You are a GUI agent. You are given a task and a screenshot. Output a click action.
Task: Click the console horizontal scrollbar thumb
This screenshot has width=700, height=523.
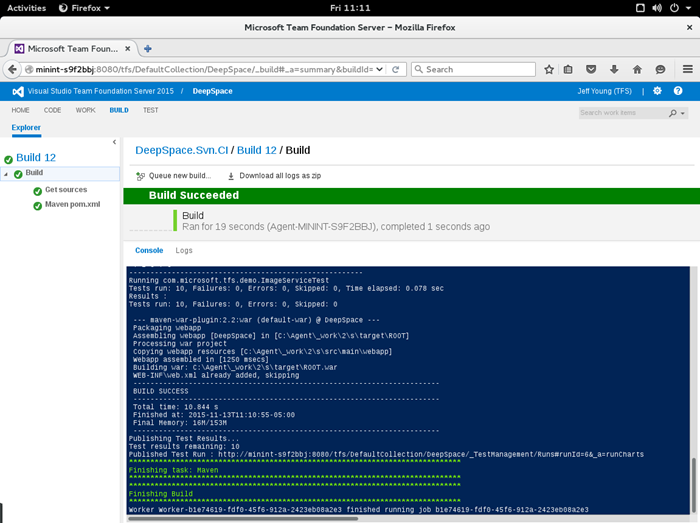[243, 519]
